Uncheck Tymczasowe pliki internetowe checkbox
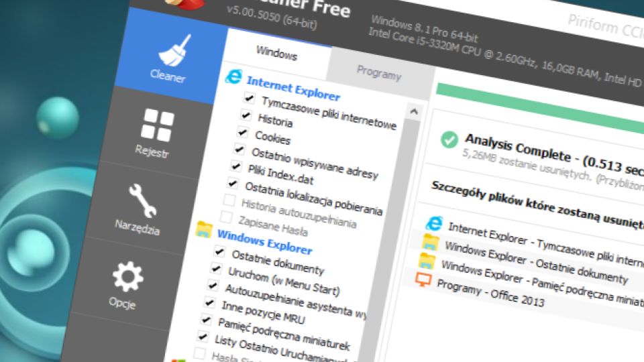This screenshot has width=644, height=362. tap(249, 98)
